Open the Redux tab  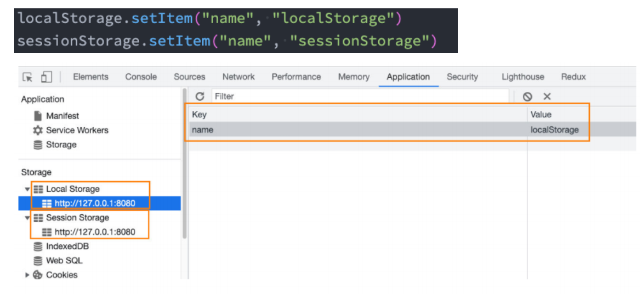573,77
